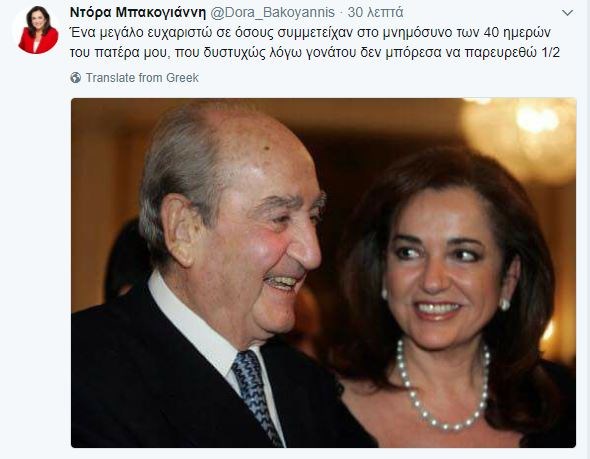
Task: Click the tweet's first text line
Action: [x=310, y=33]
